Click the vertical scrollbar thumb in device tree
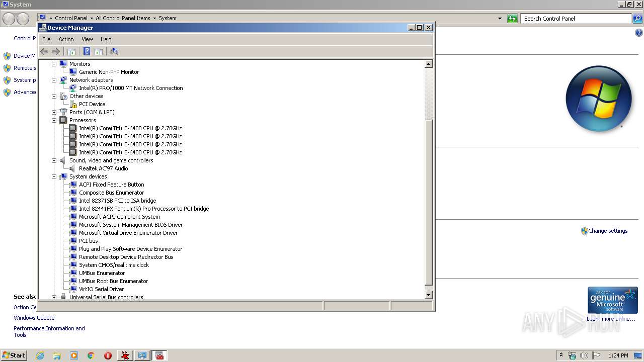 [x=429, y=203]
